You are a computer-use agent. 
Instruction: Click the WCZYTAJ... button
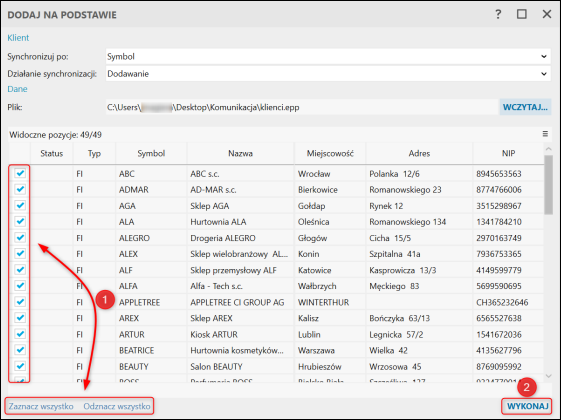click(525, 107)
